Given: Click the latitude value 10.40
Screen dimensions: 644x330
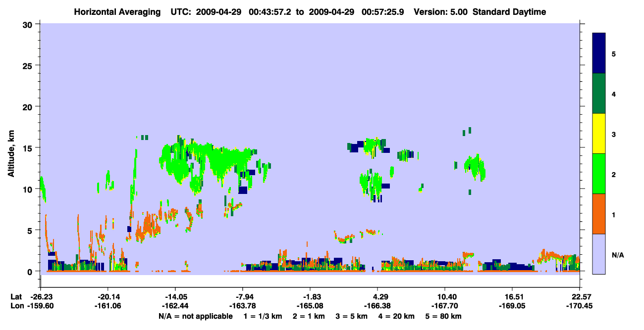Looking at the screenshot, I should click(x=445, y=297).
